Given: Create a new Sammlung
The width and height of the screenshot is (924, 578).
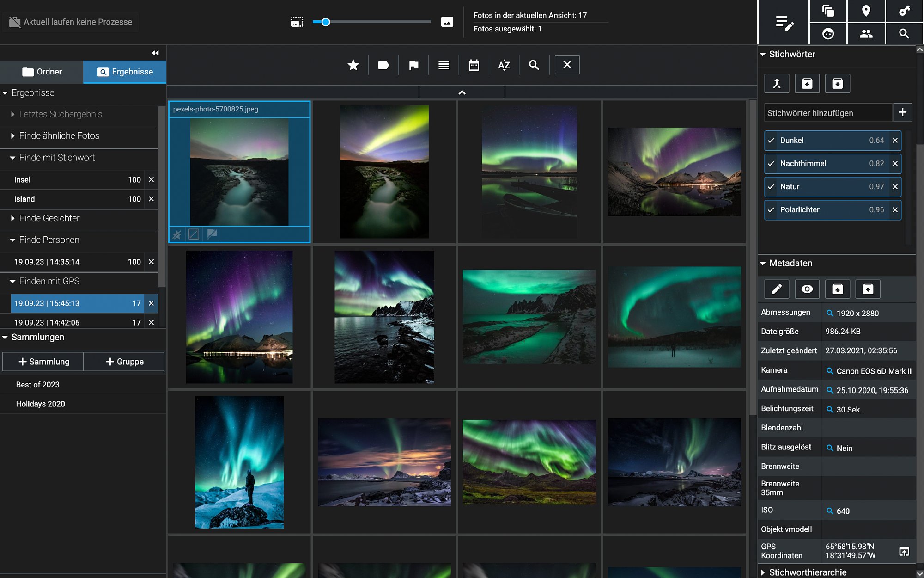Looking at the screenshot, I should coord(43,362).
